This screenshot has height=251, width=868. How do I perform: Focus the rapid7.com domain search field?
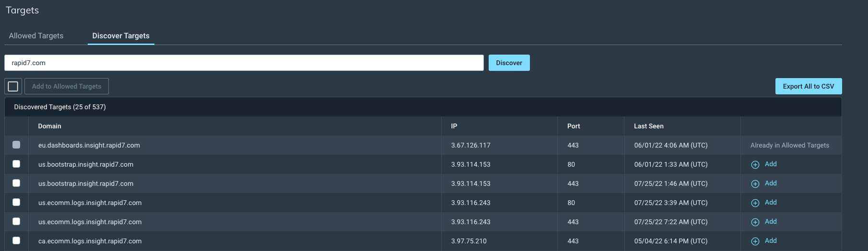(x=244, y=63)
